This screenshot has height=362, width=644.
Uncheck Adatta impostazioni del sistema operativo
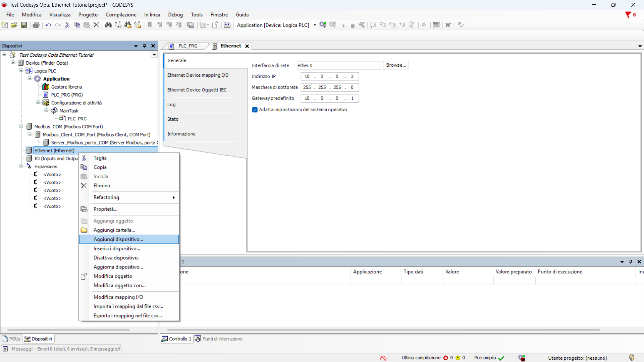(x=255, y=110)
